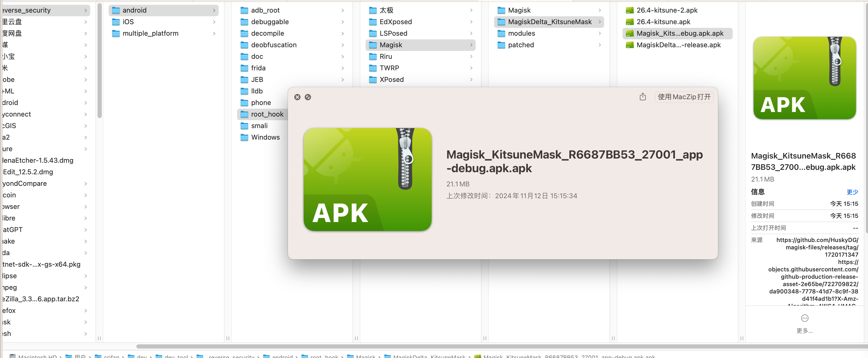This screenshot has height=358, width=868.
Task: Select the android folder
Action: click(163, 10)
